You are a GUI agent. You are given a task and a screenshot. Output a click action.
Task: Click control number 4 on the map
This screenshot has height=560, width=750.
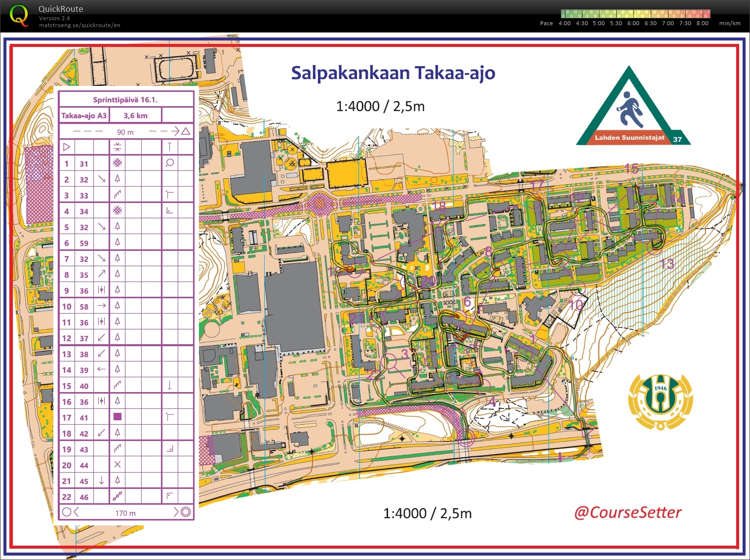point(492,401)
